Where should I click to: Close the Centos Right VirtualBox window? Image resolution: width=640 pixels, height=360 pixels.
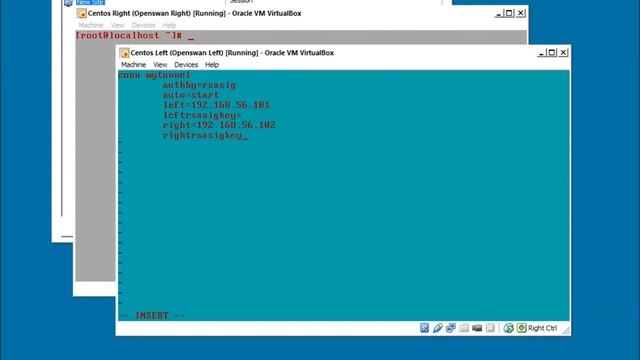pos(520,13)
